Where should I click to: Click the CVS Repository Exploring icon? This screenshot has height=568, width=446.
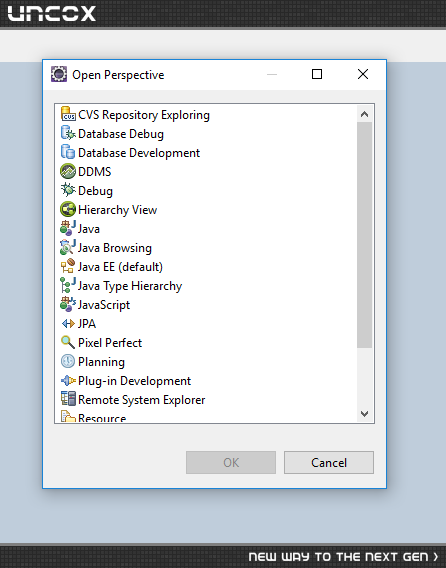coord(68,114)
